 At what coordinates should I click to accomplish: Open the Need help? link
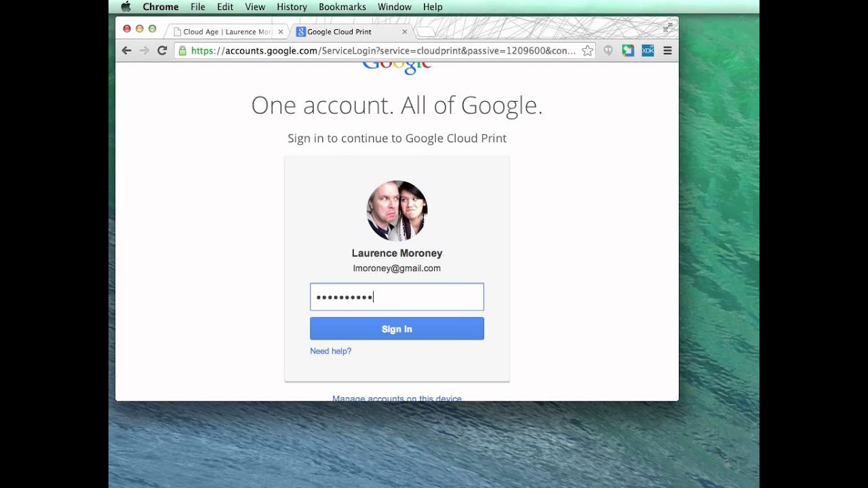click(x=330, y=351)
